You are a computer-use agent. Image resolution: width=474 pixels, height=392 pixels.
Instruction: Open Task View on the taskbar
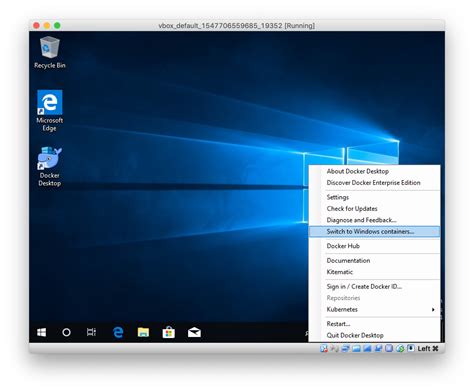tap(91, 332)
